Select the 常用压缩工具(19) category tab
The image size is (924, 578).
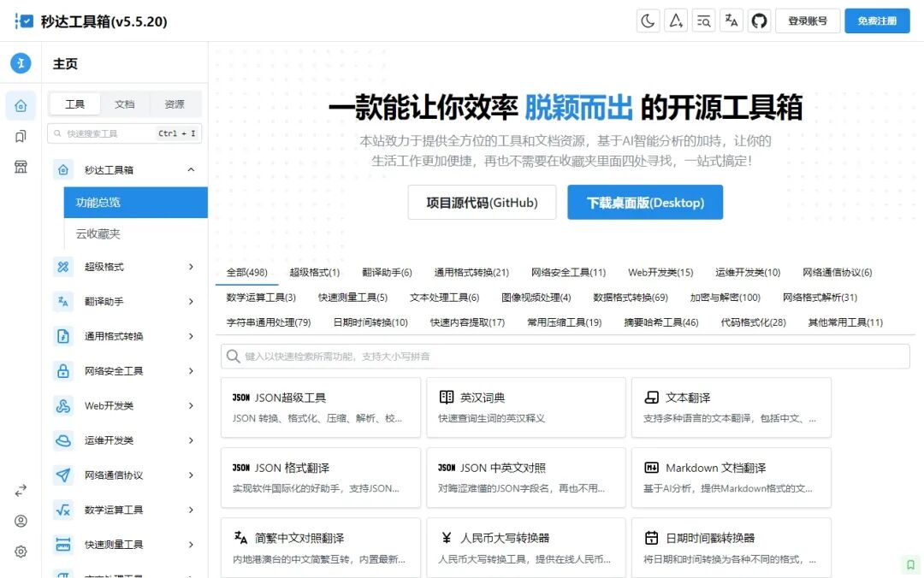tap(565, 323)
